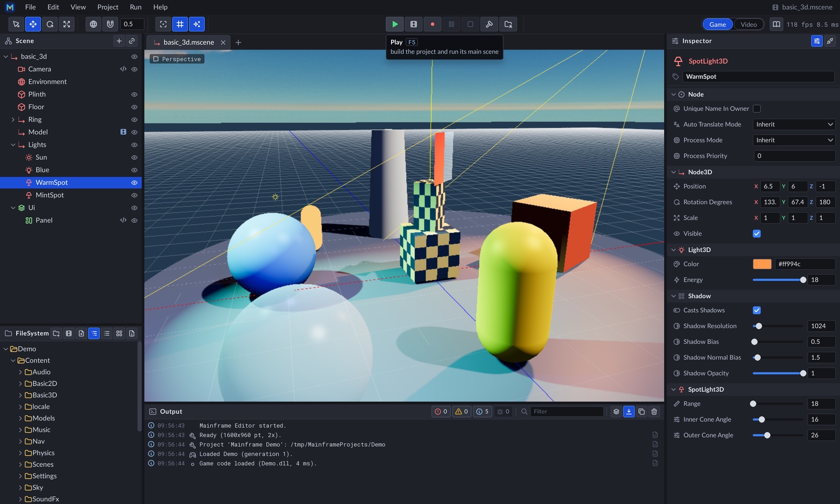Viewport: 840px width, 504px height.
Task: Copy output with the copy icon
Action: coord(642,412)
